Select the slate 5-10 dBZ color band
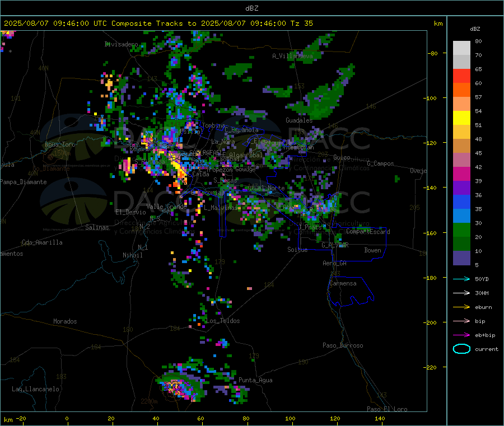 point(461,258)
